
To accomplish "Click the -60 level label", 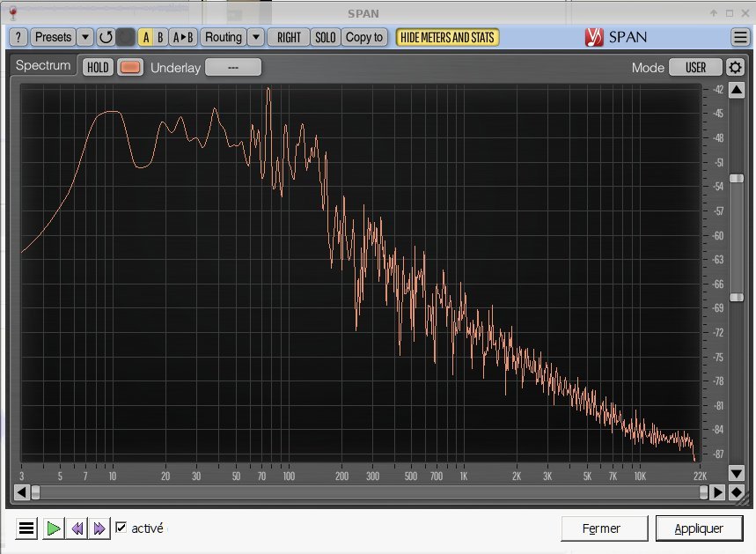I will pos(718,235).
